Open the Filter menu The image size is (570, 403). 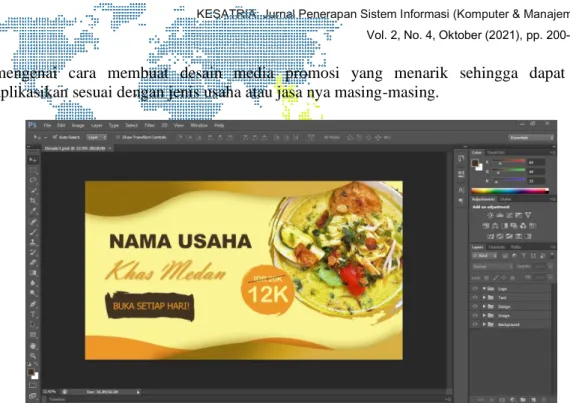pos(149,125)
